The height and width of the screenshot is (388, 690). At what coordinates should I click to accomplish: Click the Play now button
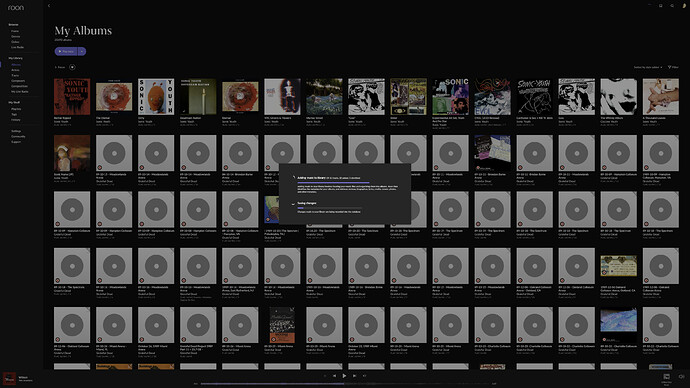(x=66, y=51)
